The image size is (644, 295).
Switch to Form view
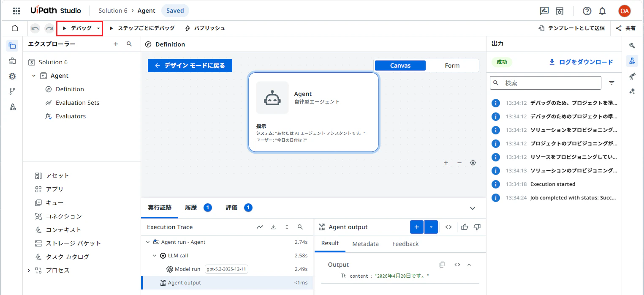click(x=452, y=66)
